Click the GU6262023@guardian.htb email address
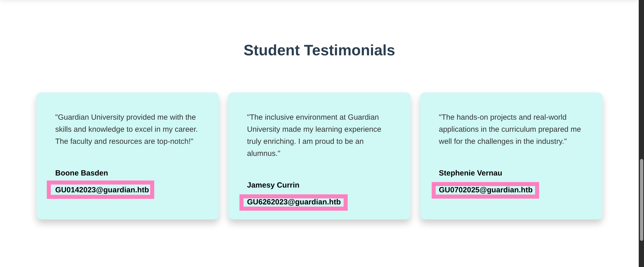644x267 pixels. tap(294, 202)
